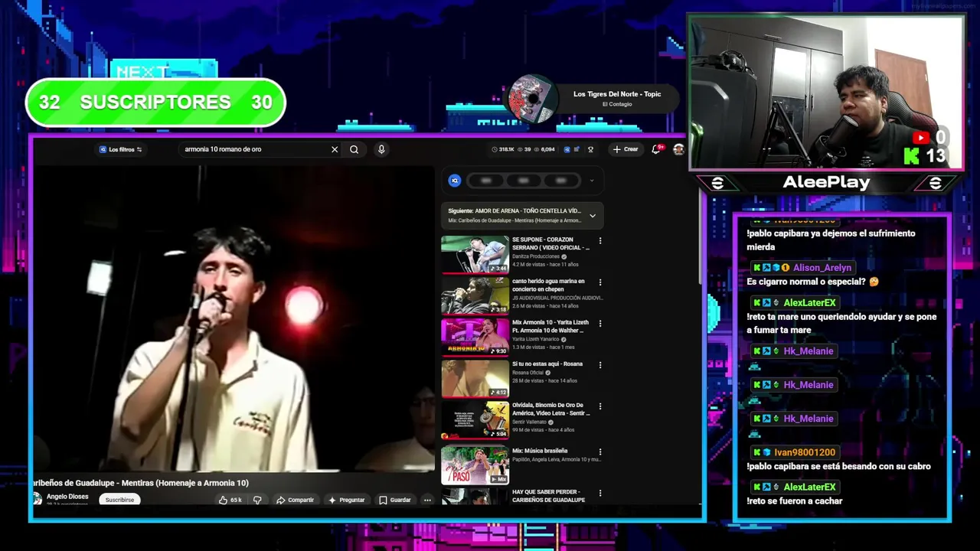This screenshot has height=551, width=980.
Task: Save the video with Guardar
Action: click(395, 500)
